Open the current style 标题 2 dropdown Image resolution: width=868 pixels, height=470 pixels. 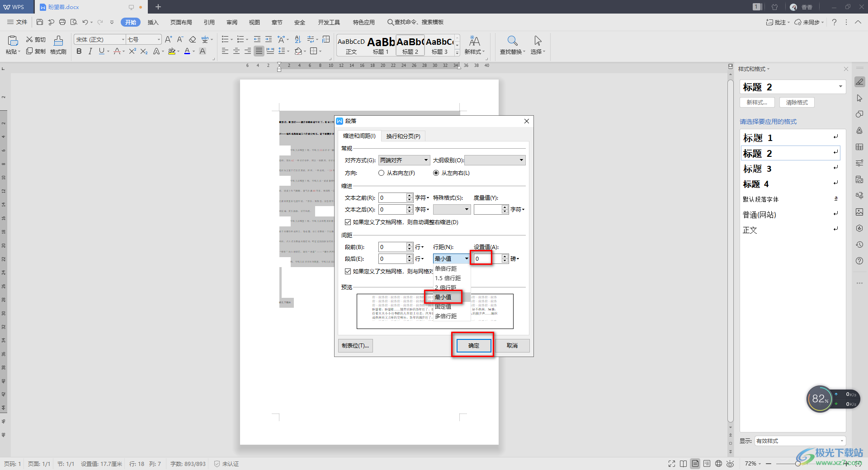[x=840, y=87]
